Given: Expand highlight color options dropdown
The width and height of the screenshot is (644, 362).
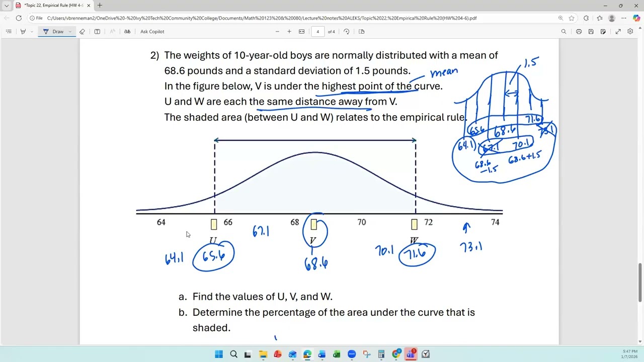Looking at the screenshot, I should pyautogui.click(x=31, y=31).
